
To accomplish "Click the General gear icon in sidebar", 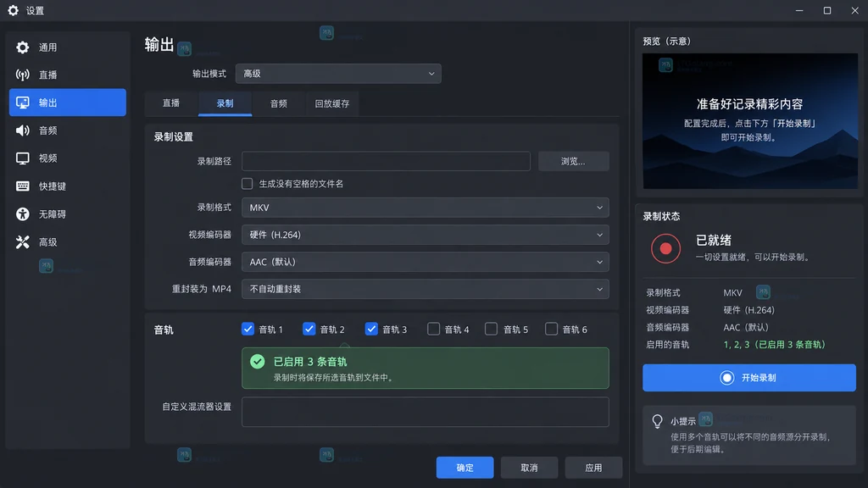I will click(x=23, y=47).
